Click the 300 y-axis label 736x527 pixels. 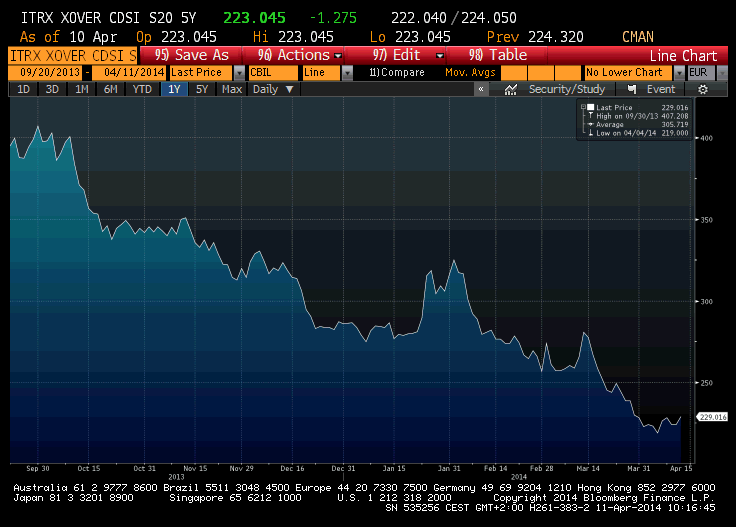pos(706,301)
